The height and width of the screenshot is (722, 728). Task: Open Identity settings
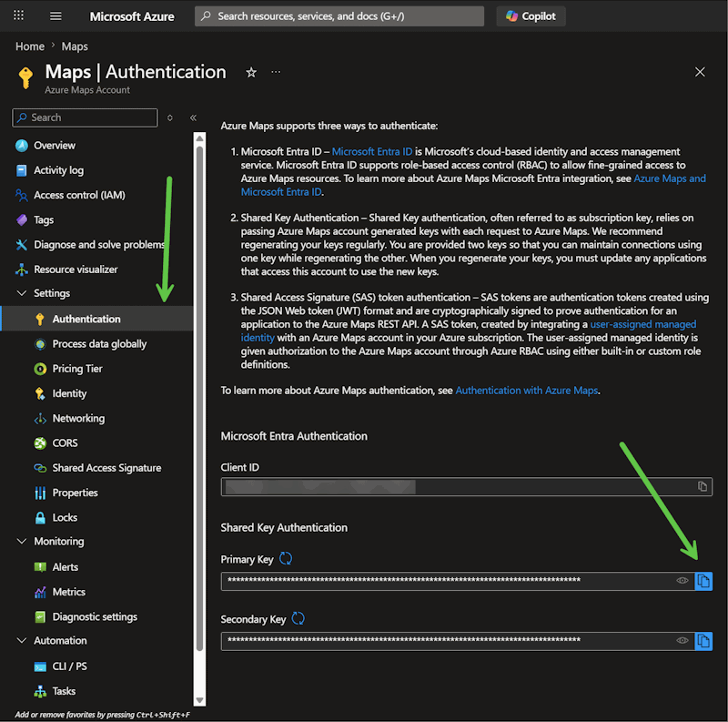pos(69,393)
